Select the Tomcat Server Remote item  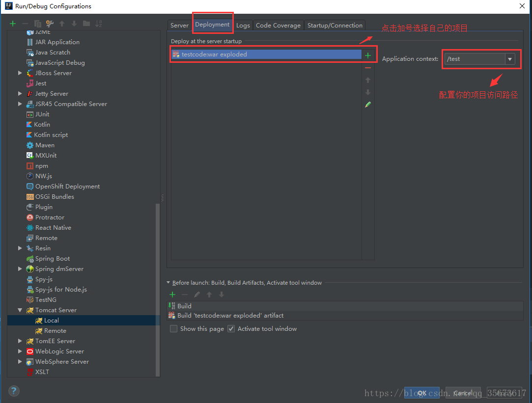point(51,331)
